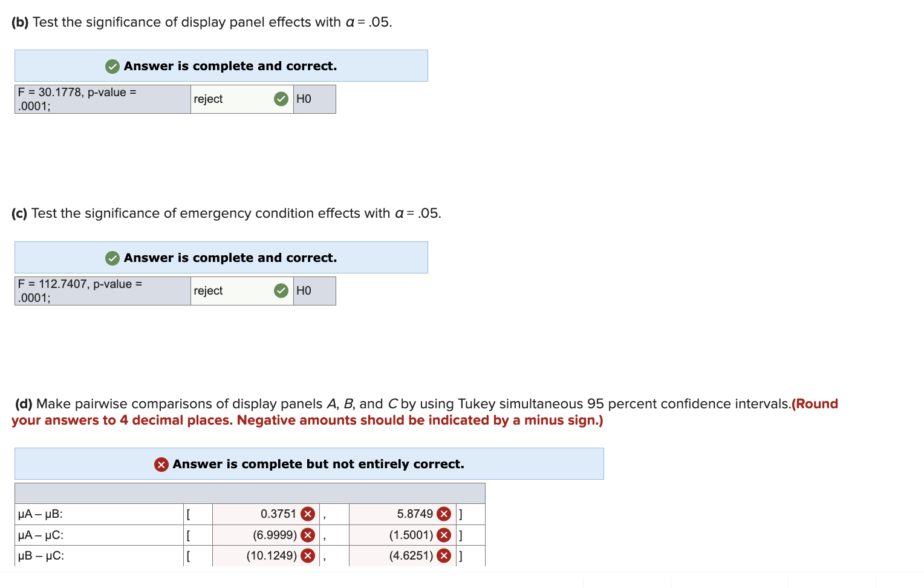Click the green checkmark beside reject in part (b)
This screenshot has width=924, height=588.
[281, 99]
